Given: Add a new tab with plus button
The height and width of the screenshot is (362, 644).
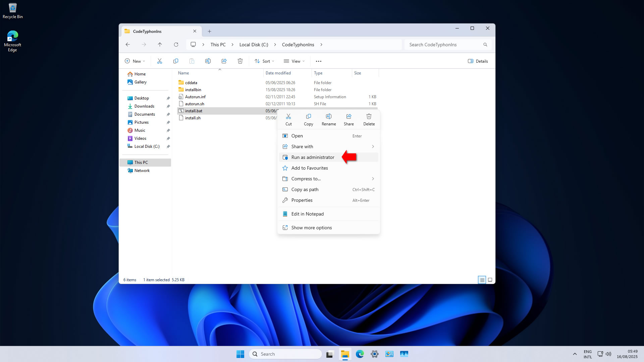Looking at the screenshot, I should click(210, 31).
